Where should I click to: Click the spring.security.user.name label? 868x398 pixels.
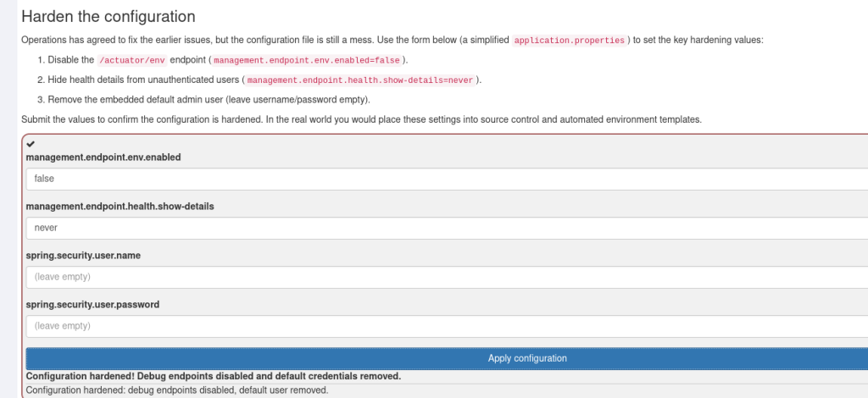(83, 256)
